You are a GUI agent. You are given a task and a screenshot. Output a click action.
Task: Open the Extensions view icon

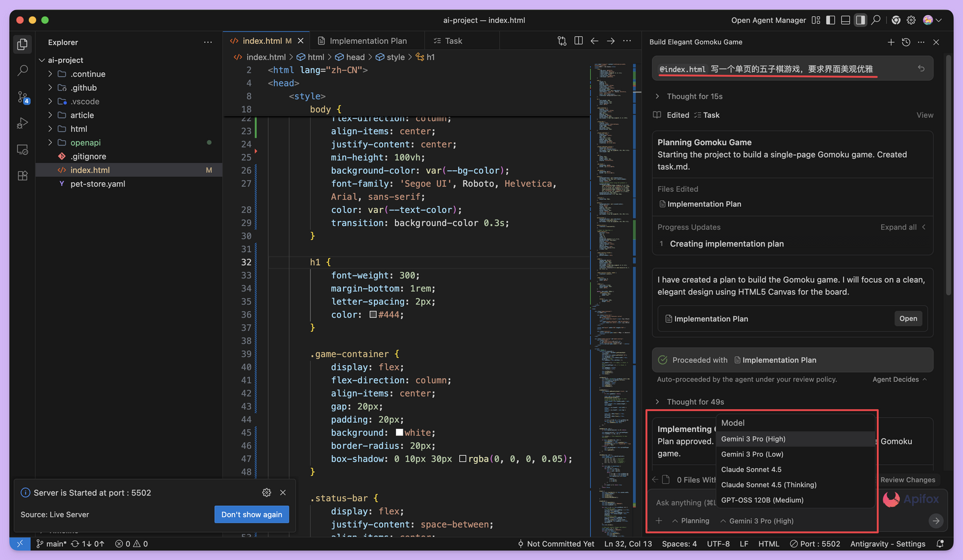point(22,176)
